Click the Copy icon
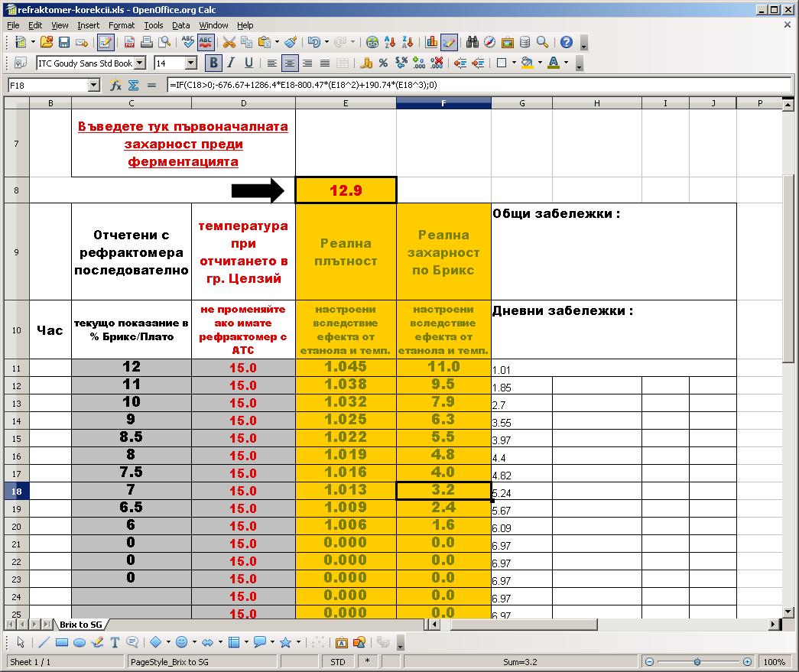The image size is (799, 672). click(247, 42)
